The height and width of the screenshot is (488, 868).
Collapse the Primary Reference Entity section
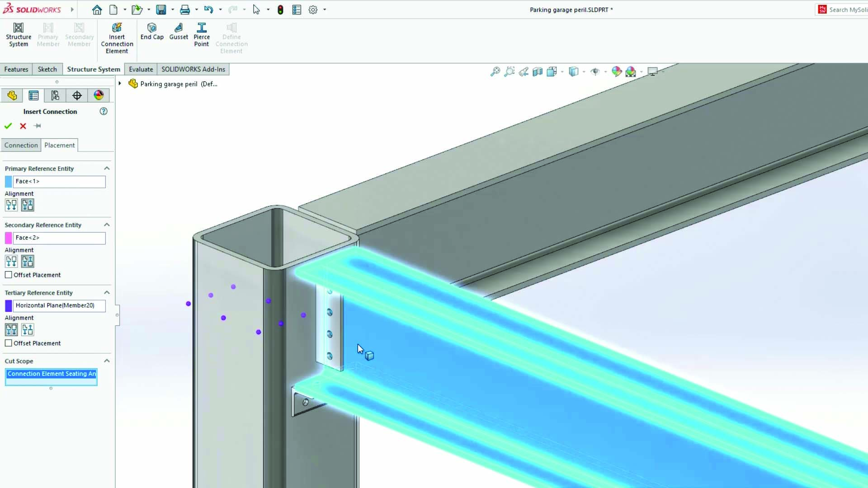[107, 168]
